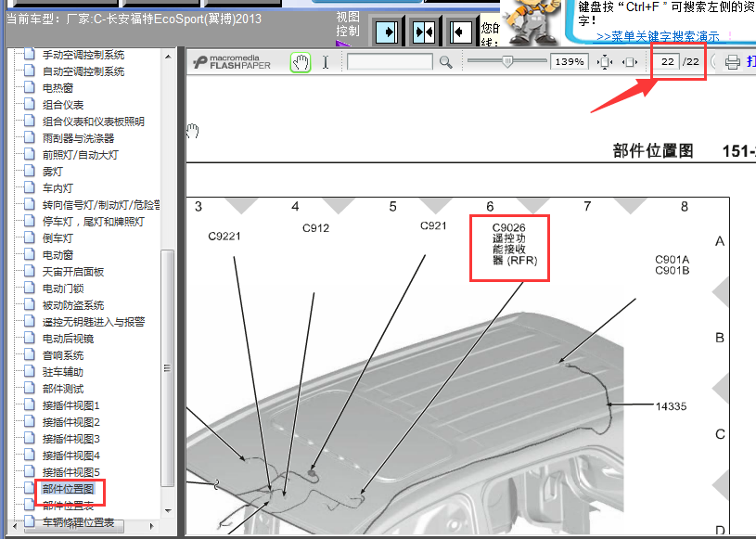
Task: Click the tree panel horizontal scroll-right arrow
Action: point(152,525)
